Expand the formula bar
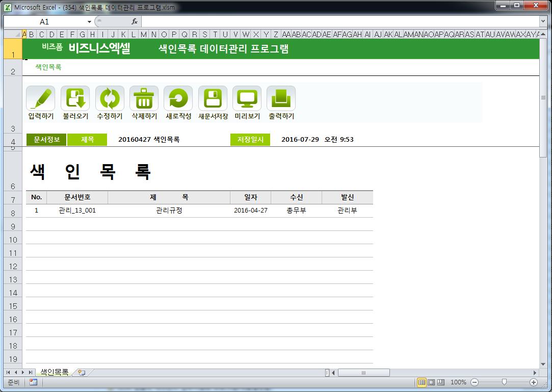This screenshot has width=552, height=392. [543, 21]
